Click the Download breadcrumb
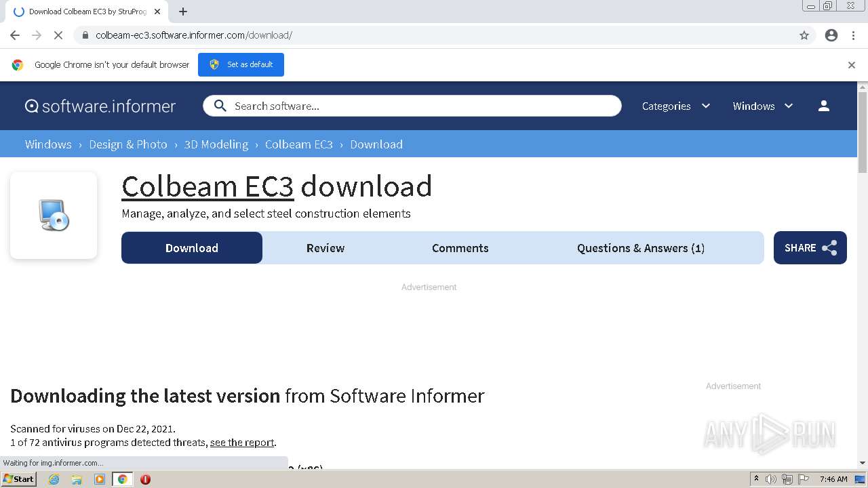868x488 pixels. pos(376,144)
